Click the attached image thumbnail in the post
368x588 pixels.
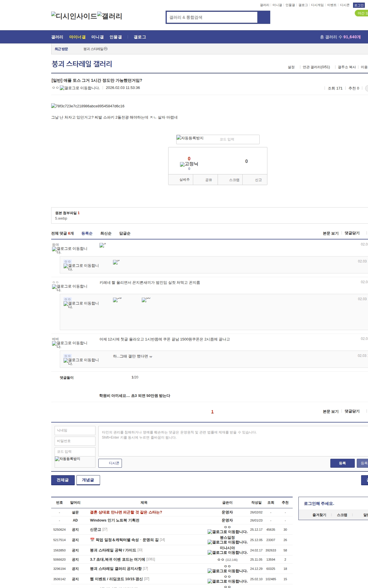click(x=88, y=106)
